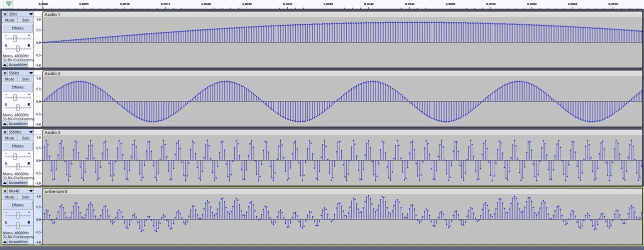644x250 pixels.
Task: Close the Mix48 track
Action: click(5, 191)
